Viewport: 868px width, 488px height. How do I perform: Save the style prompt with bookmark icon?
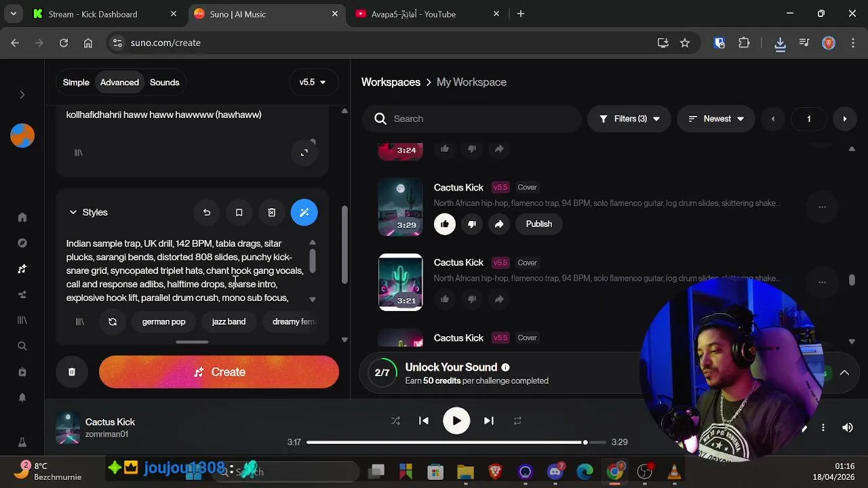coord(239,212)
